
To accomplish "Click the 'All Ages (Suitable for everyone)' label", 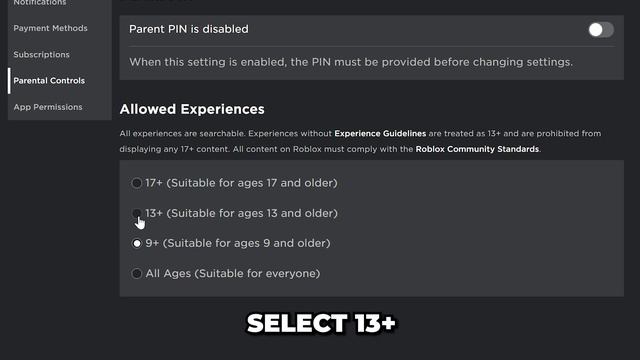I will 233,273.
